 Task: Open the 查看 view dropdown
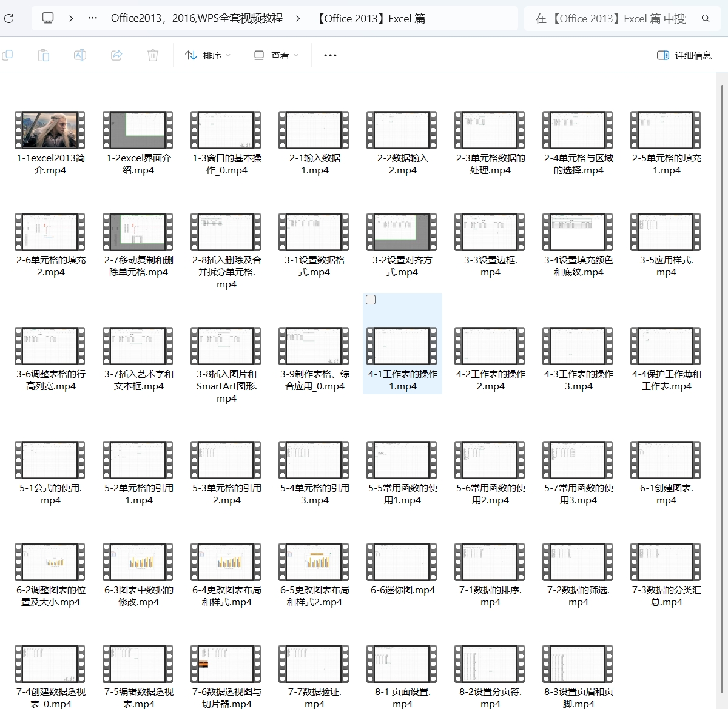pyautogui.click(x=276, y=55)
